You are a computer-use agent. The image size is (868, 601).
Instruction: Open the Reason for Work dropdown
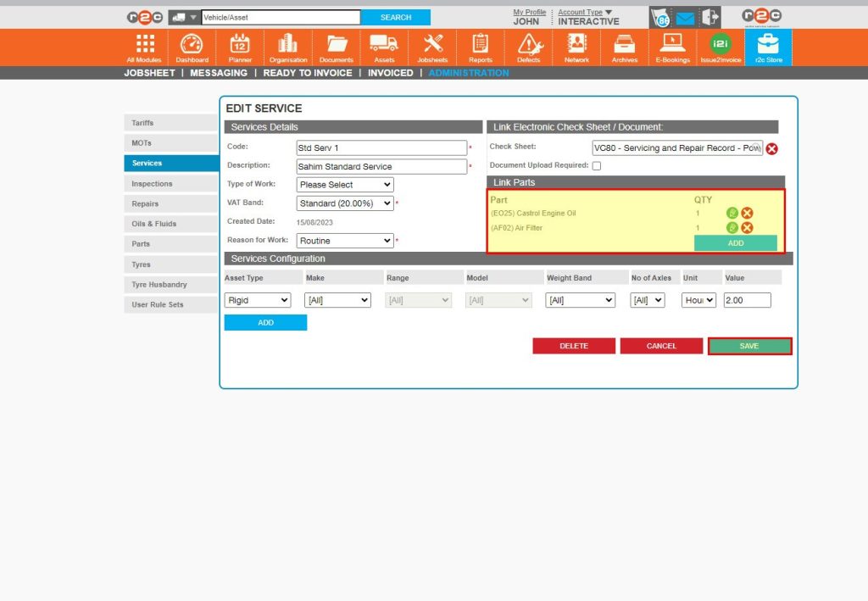point(345,241)
